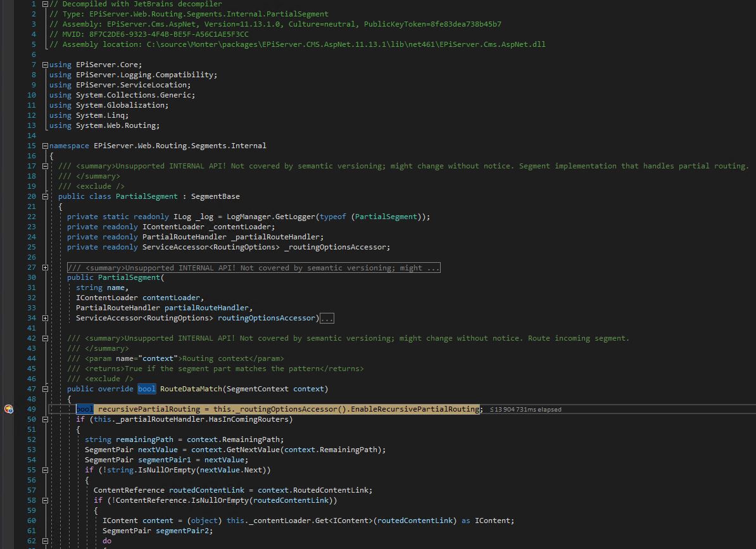Click 'System.Globalization' using directive
Screen dimensions: 756x549
pos(120,105)
